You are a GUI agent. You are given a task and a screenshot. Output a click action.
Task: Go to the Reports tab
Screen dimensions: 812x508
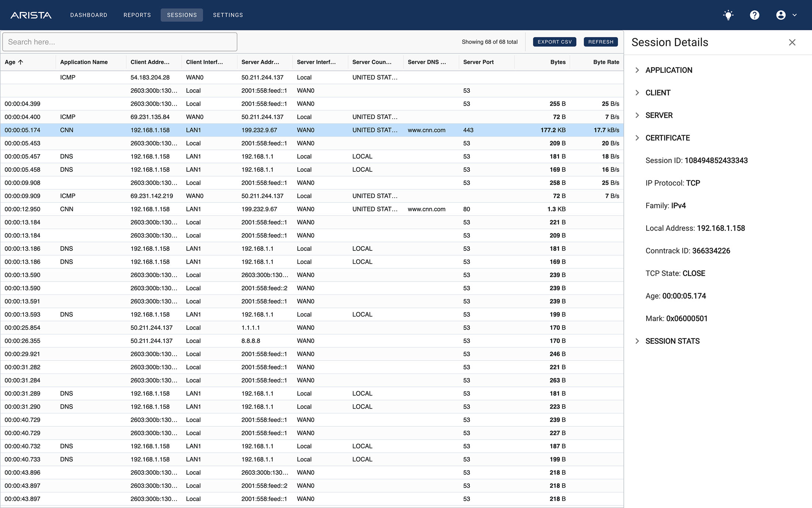[137, 15]
